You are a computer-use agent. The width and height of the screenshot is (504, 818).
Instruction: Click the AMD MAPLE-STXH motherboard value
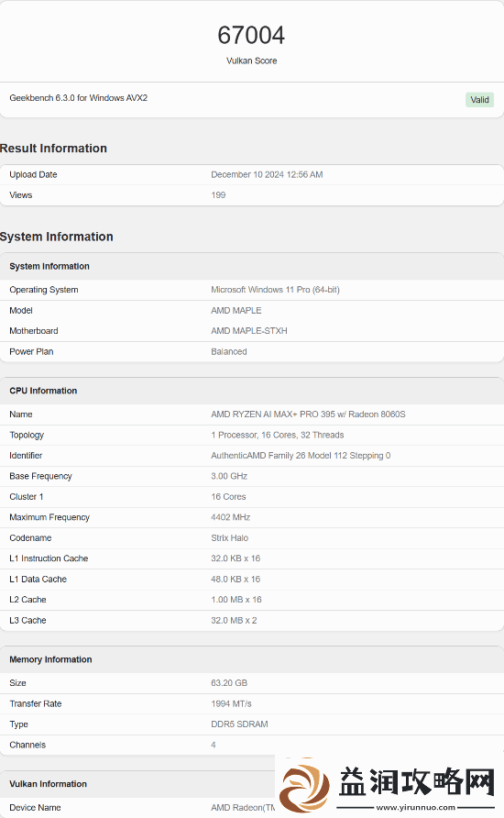point(249,331)
